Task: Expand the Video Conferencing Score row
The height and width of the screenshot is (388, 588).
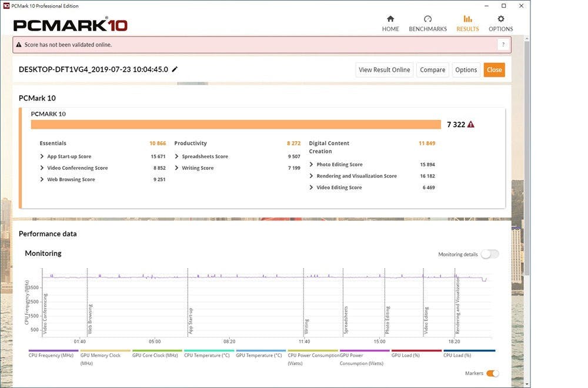Action: point(42,168)
